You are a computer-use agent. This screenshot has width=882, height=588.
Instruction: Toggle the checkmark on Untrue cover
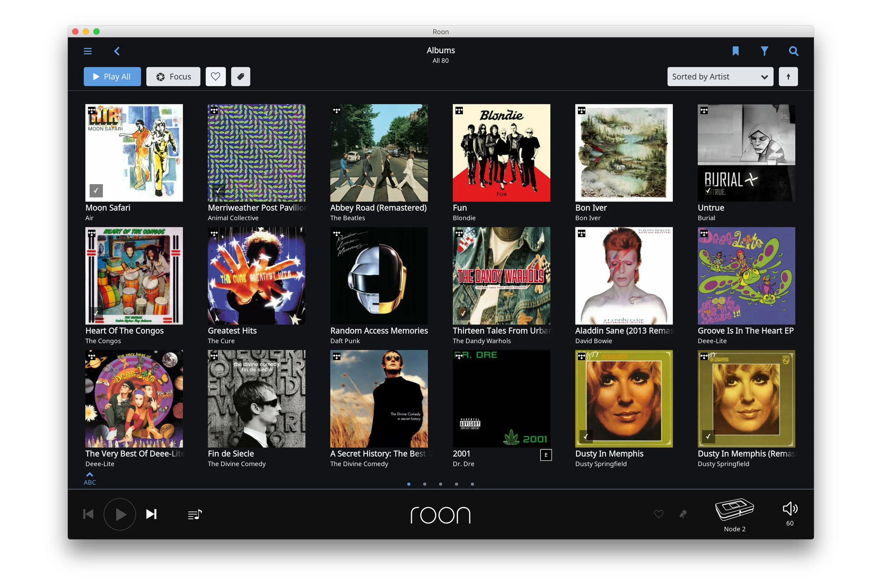(x=708, y=190)
